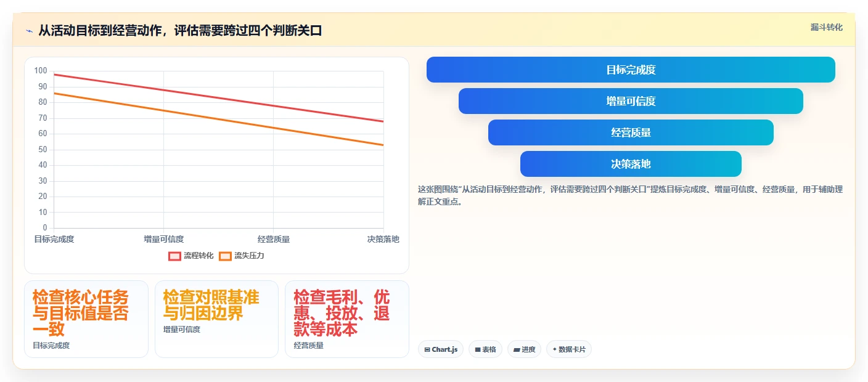This screenshot has height=382, width=868.
Task: Open the 检查毛利、优惠、投放、退款等成本 card
Action: (x=347, y=319)
